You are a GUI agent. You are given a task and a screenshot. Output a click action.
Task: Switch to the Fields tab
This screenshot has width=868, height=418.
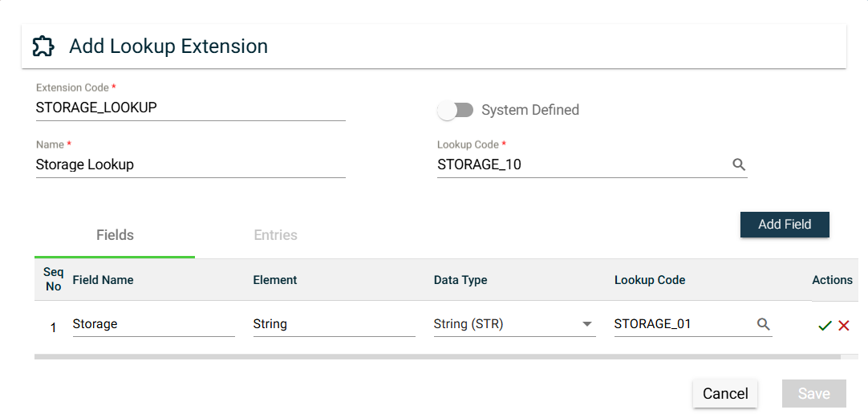(115, 235)
